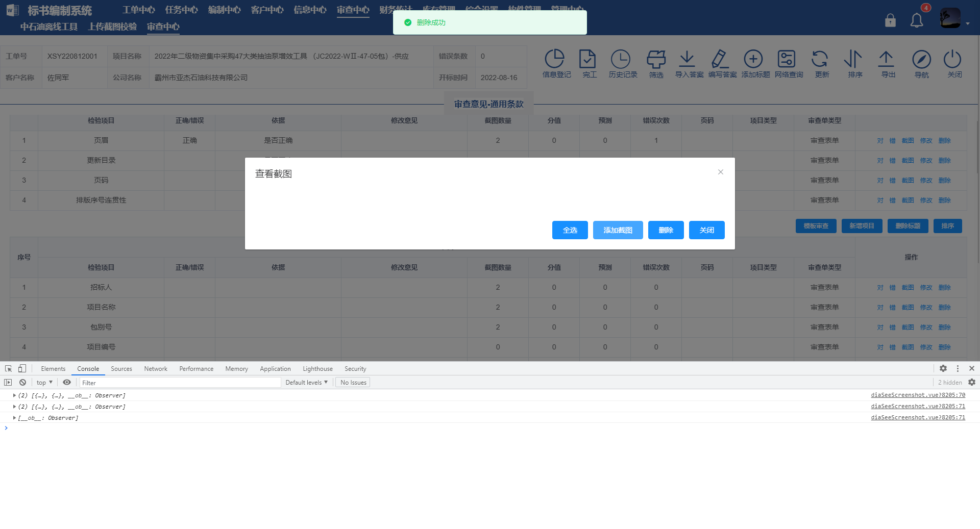980x529 pixels.
Task: Open console settings gear beside 2 hidden
Action: coord(972,382)
